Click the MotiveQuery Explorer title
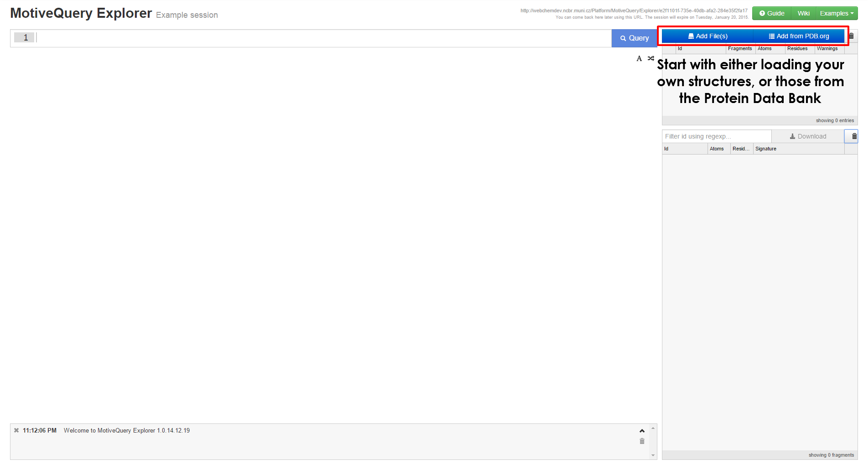The width and height of the screenshot is (868, 464). tap(81, 13)
